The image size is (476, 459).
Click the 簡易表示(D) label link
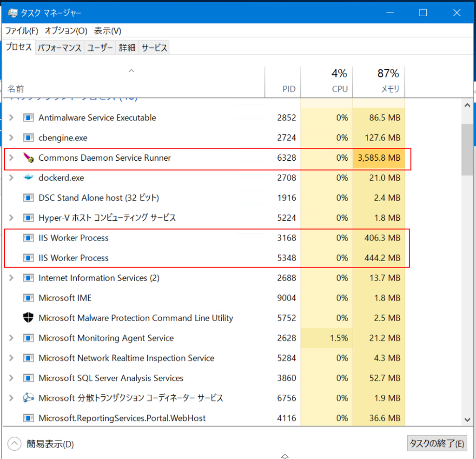click(x=50, y=444)
